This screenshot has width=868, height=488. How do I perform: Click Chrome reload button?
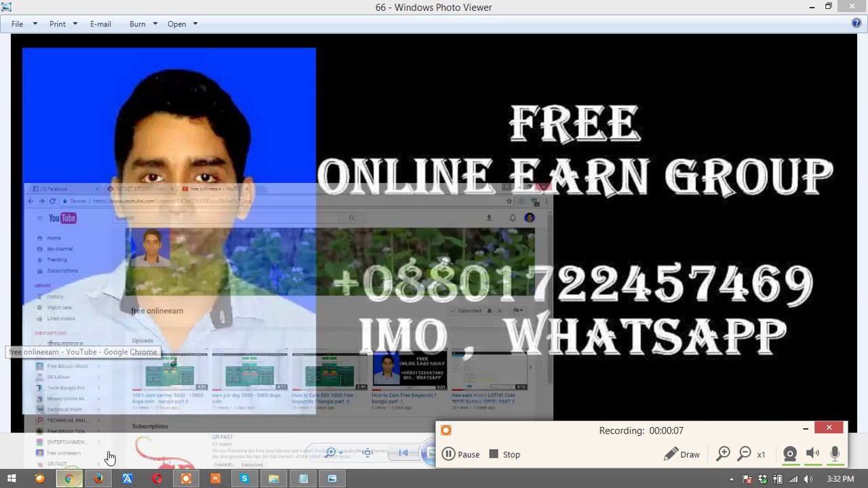[x=52, y=201]
